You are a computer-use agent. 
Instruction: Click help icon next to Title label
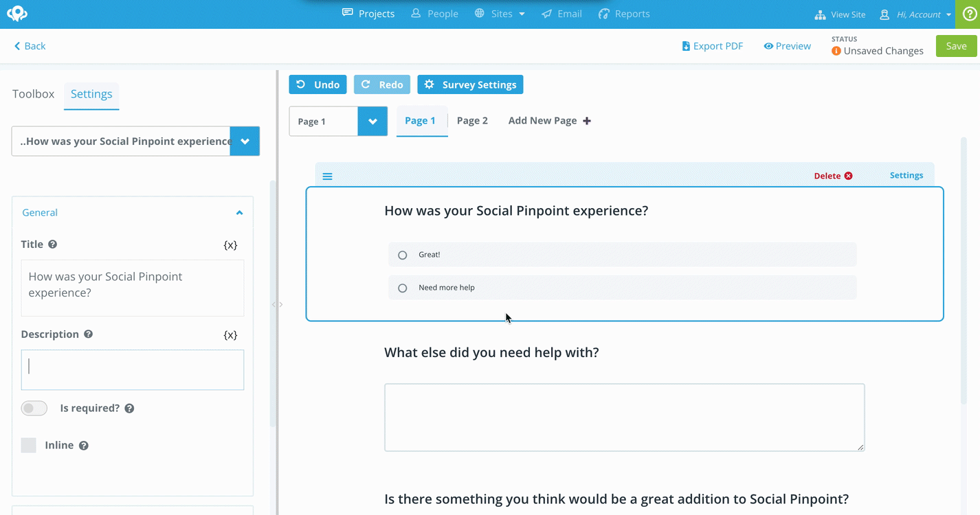53,244
